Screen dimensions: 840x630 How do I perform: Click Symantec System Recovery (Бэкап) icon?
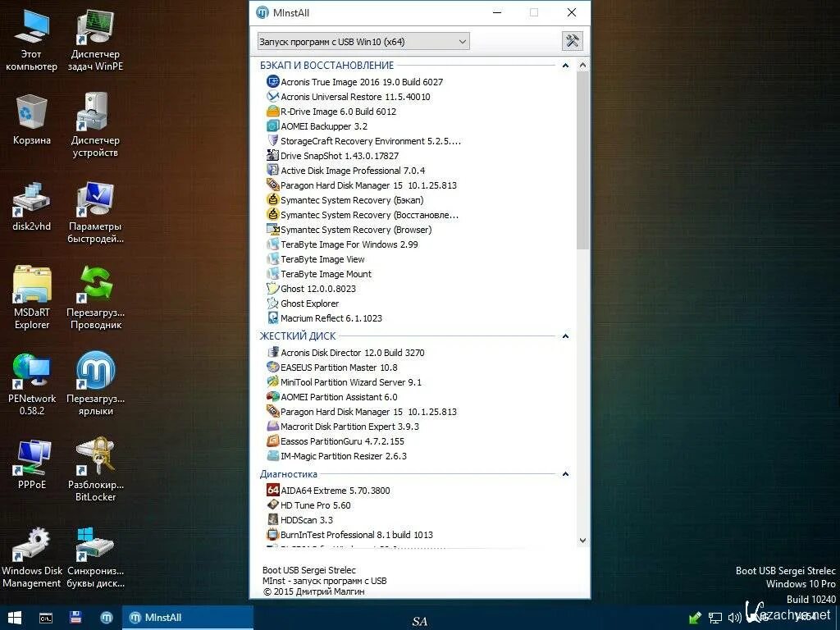pos(272,200)
